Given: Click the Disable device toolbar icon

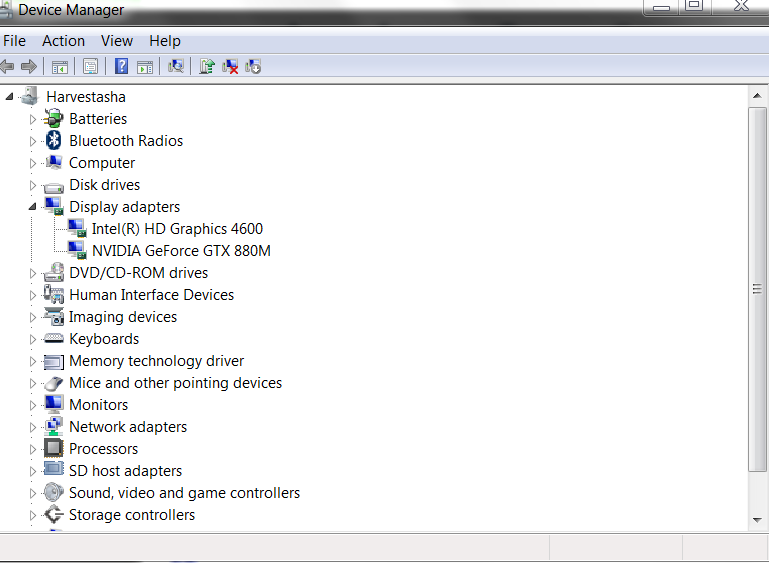Looking at the screenshot, I should [253, 66].
